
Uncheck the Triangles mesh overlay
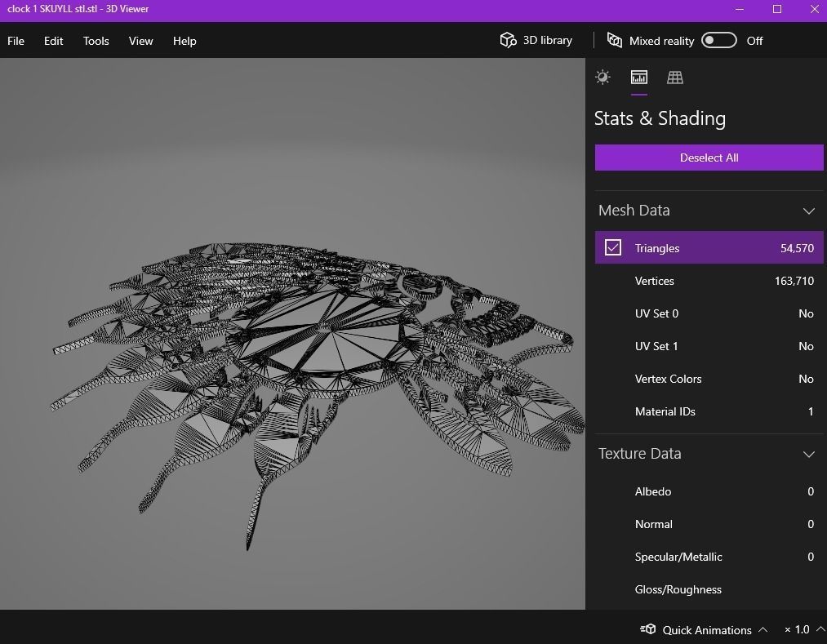click(x=613, y=247)
